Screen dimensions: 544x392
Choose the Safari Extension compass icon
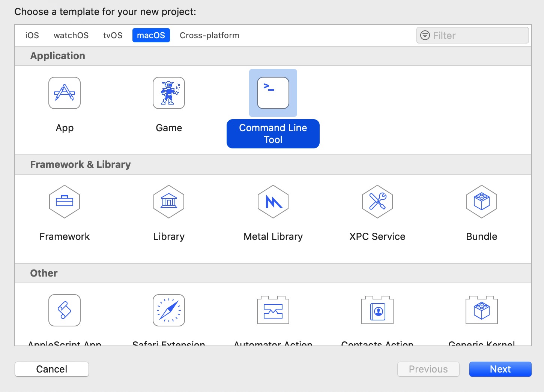coord(169,310)
